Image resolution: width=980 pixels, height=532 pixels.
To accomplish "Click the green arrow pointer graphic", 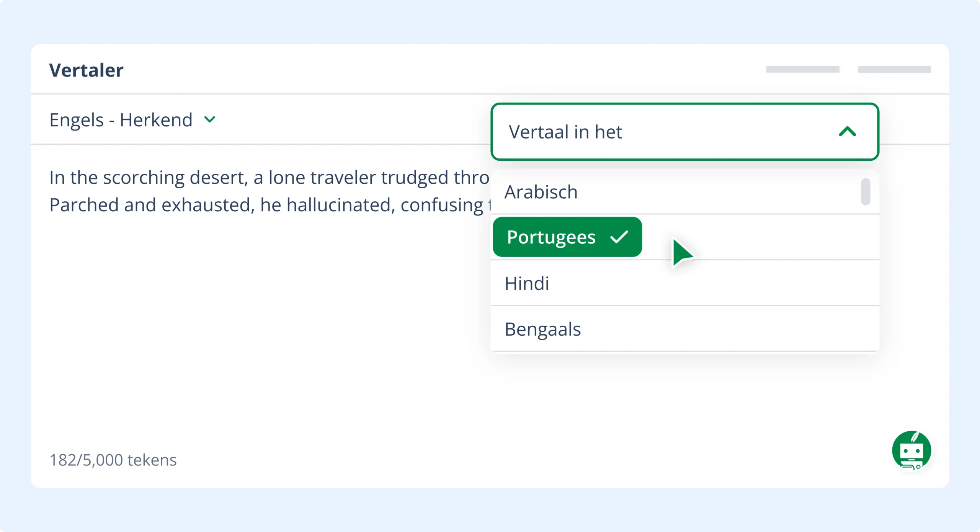I will tap(682, 253).
